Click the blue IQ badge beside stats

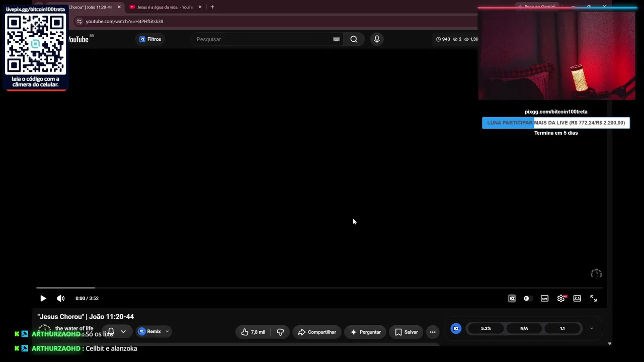tap(456, 328)
